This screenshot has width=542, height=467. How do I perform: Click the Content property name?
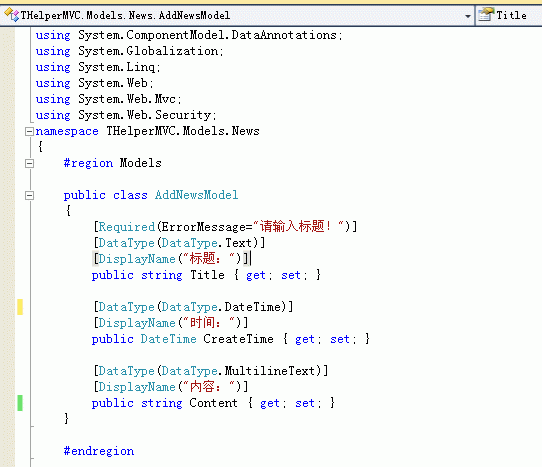coord(213,403)
